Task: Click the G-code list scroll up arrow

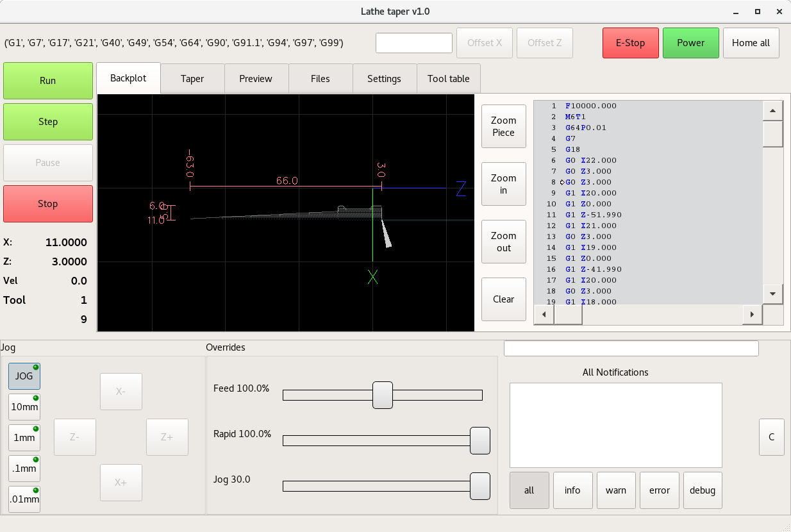Action: coord(772,111)
